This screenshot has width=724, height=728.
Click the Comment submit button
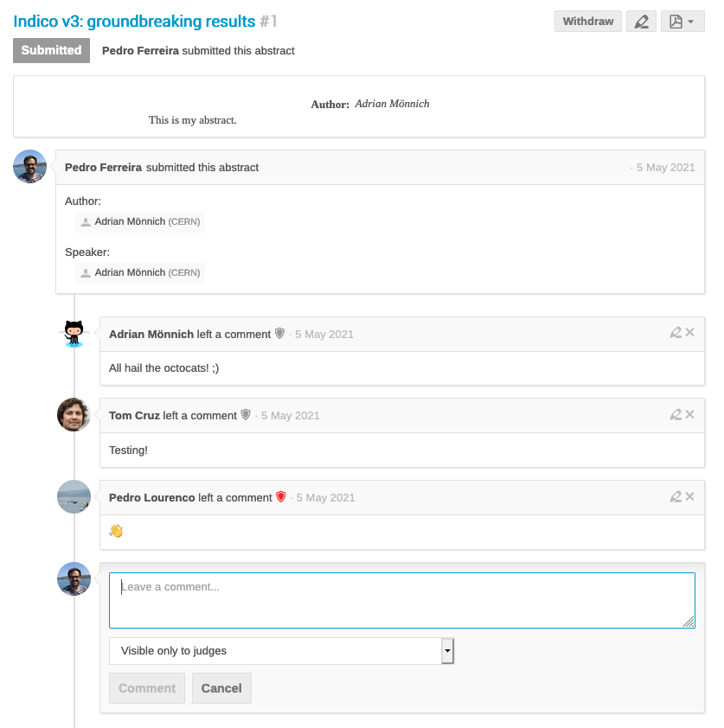(x=147, y=688)
